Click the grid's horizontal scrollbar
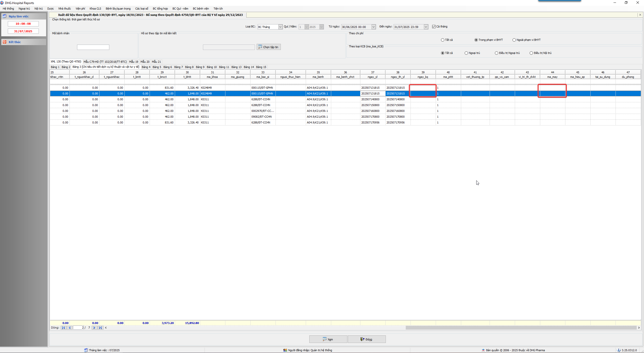The width and height of the screenshot is (644, 353). [x=521, y=328]
